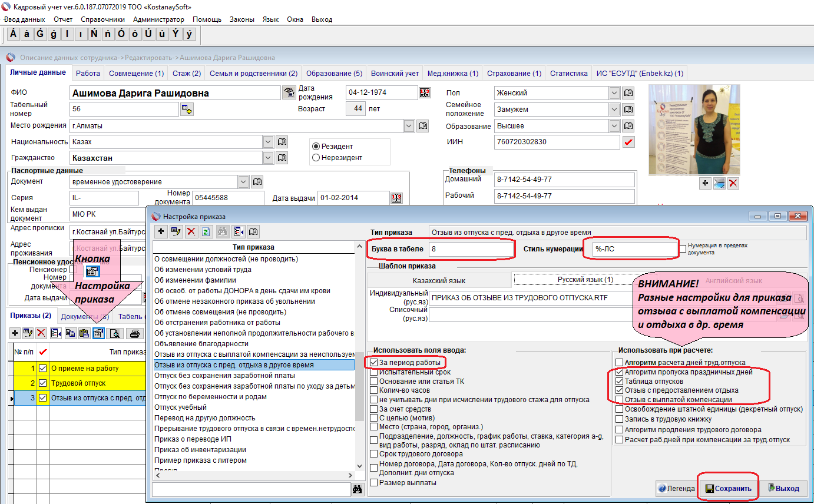Copy order icon in Приказы toolbar
Screen dimensions: 814x504
tap(70, 333)
